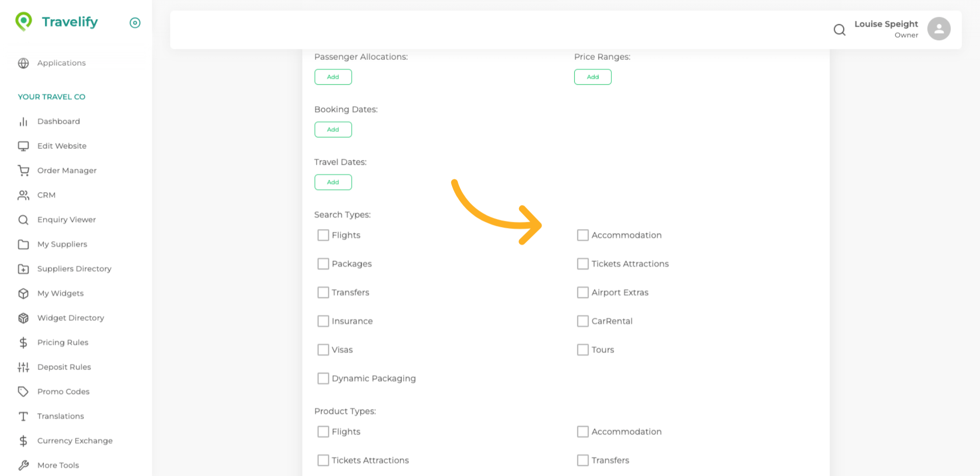Image resolution: width=980 pixels, height=476 pixels.
Task: Select the Order Manager cart icon
Action: point(23,170)
